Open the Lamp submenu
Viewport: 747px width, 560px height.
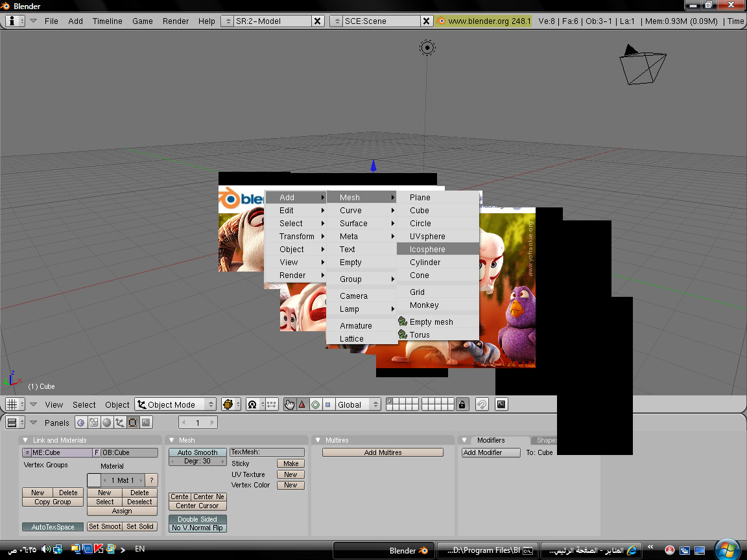coord(362,309)
